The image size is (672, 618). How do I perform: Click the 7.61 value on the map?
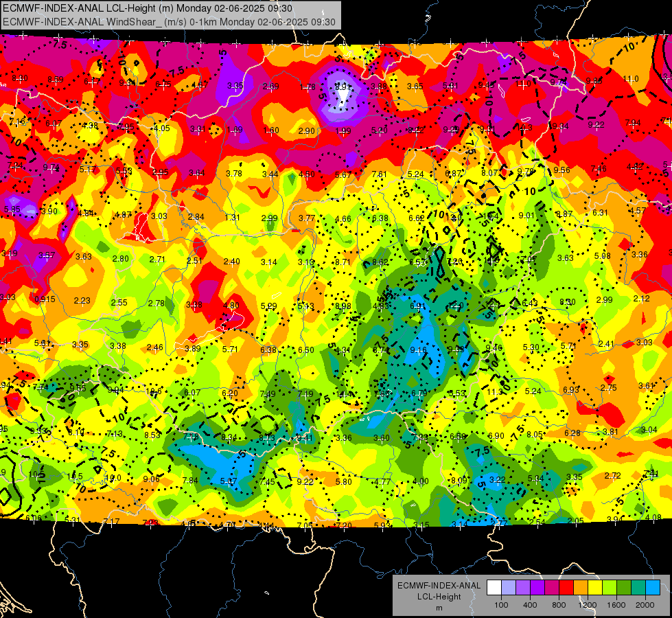pyautogui.click(x=380, y=174)
